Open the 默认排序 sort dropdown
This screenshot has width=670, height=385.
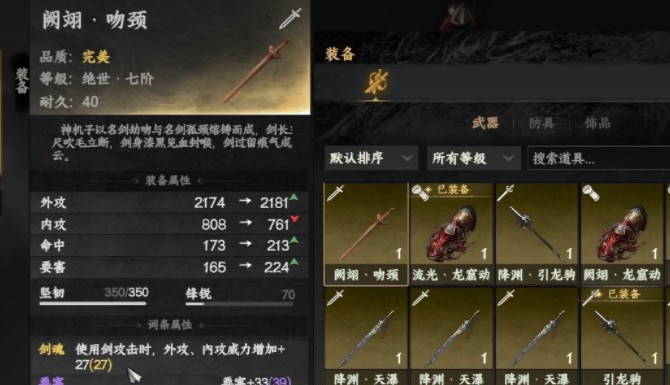click(371, 158)
